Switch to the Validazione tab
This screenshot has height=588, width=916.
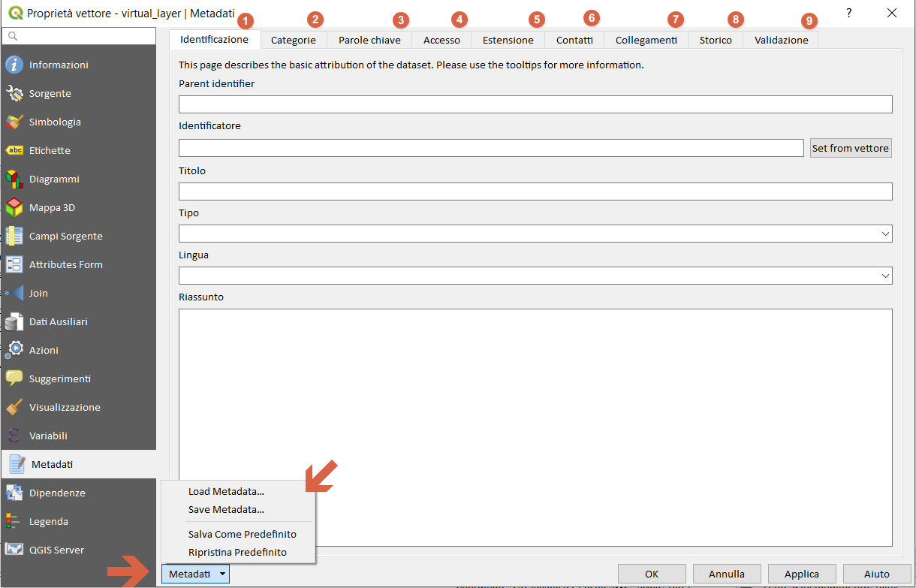(x=781, y=40)
